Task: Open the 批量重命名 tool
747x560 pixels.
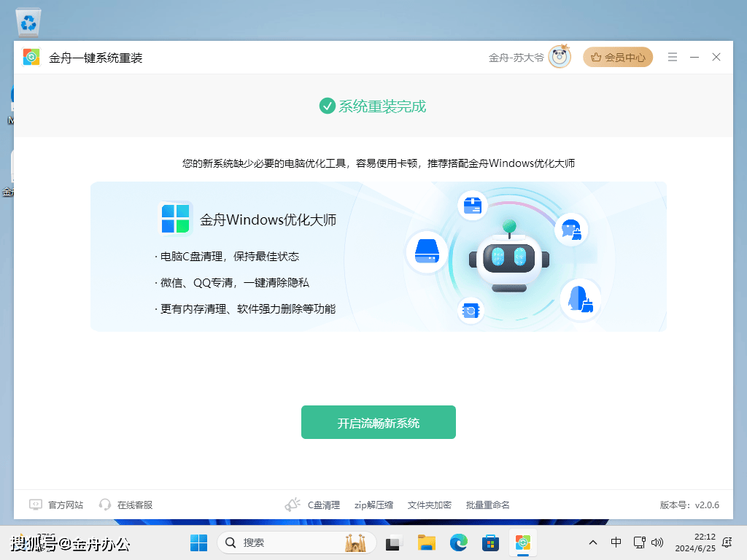Action: (x=487, y=505)
